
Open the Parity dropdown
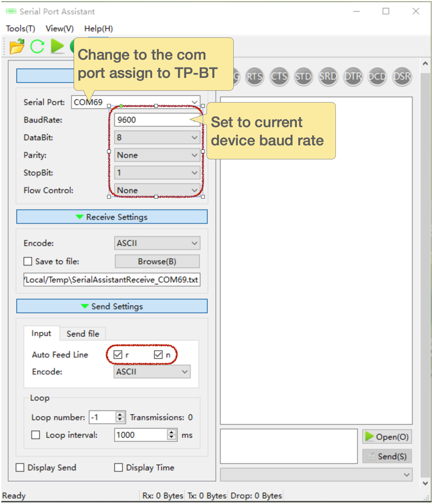[x=157, y=155]
